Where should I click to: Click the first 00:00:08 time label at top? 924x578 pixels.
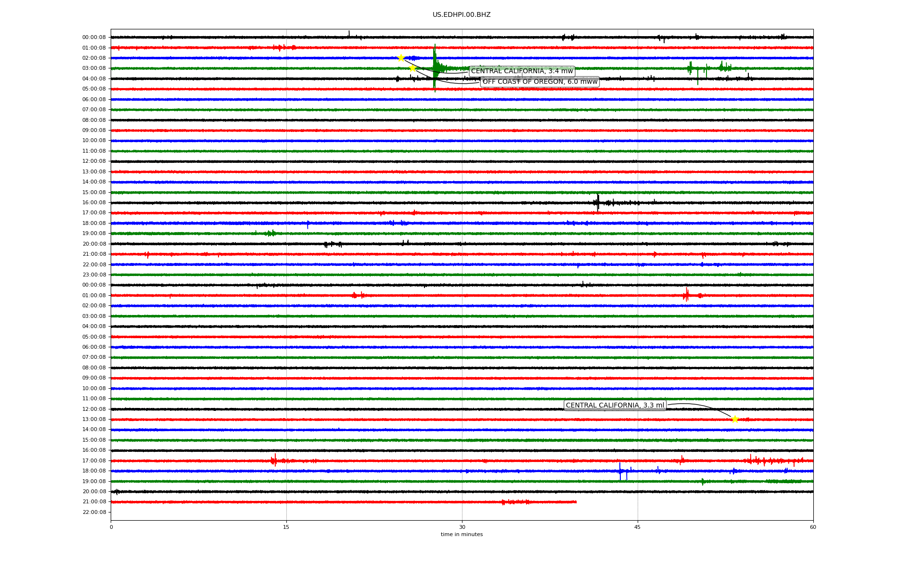94,38
